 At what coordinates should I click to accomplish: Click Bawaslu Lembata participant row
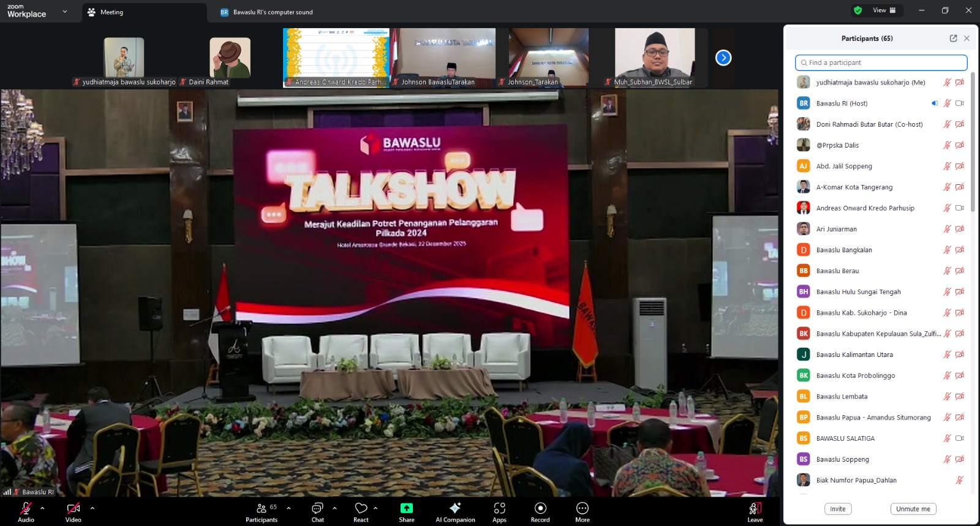coord(881,397)
